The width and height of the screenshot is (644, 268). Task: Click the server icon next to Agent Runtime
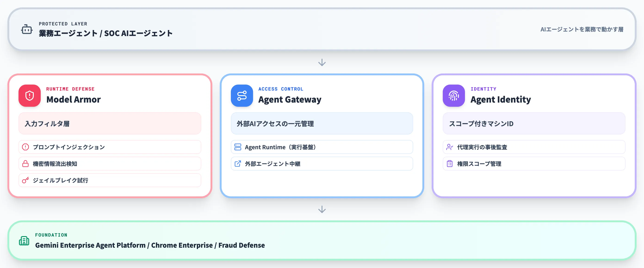[238, 147]
